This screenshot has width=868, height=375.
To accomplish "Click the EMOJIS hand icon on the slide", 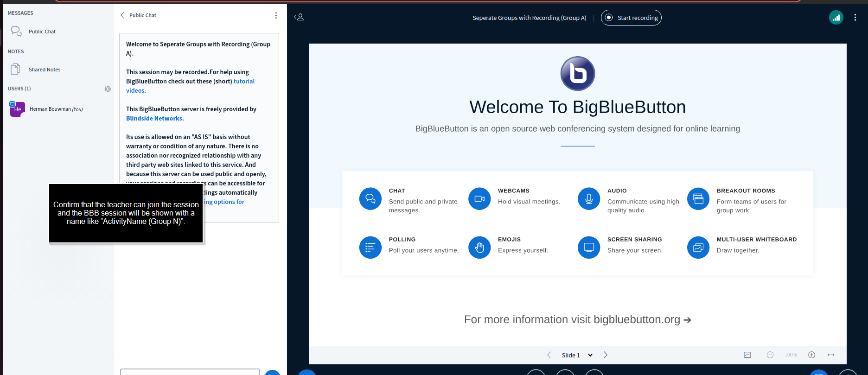I will pyautogui.click(x=479, y=248).
